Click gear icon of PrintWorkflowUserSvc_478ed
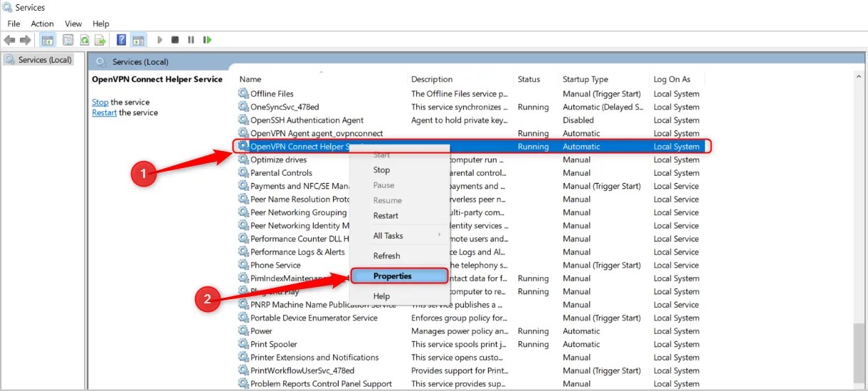The image size is (868, 391). pyautogui.click(x=243, y=370)
